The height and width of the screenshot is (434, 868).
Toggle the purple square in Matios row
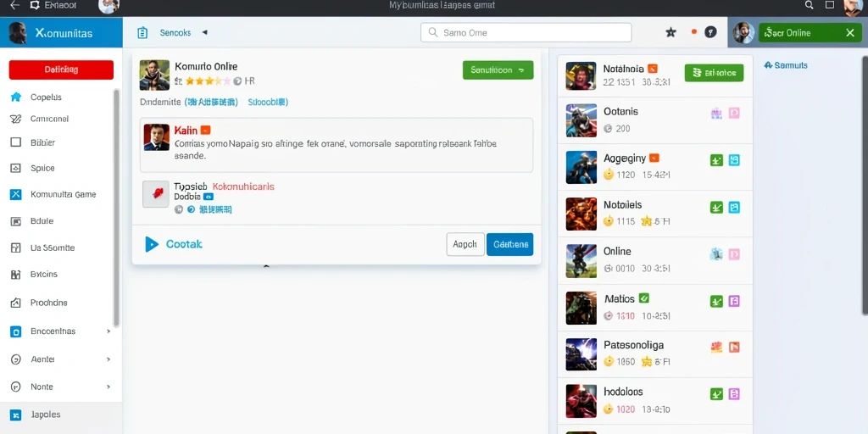click(735, 301)
